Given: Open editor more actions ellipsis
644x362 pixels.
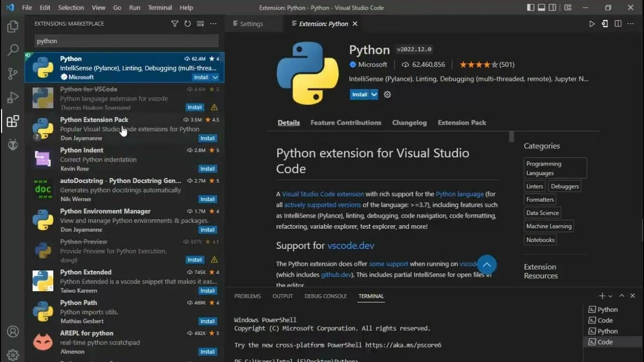Looking at the screenshot, I should coord(631,24).
